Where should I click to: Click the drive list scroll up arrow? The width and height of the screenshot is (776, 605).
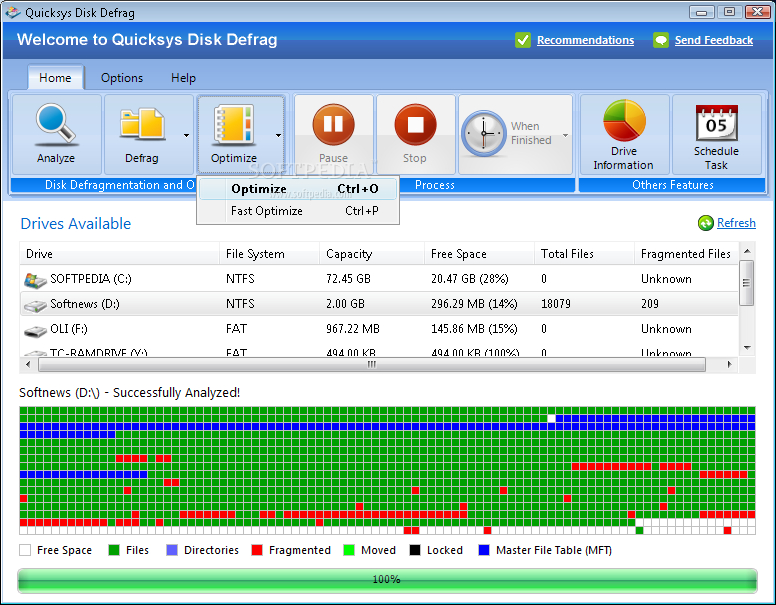click(747, 251)
